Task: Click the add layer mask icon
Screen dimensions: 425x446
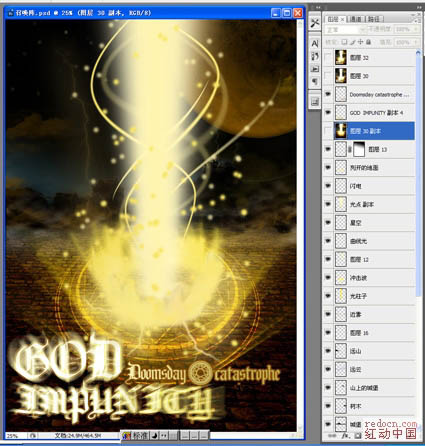Action: (x=358, y=436)
